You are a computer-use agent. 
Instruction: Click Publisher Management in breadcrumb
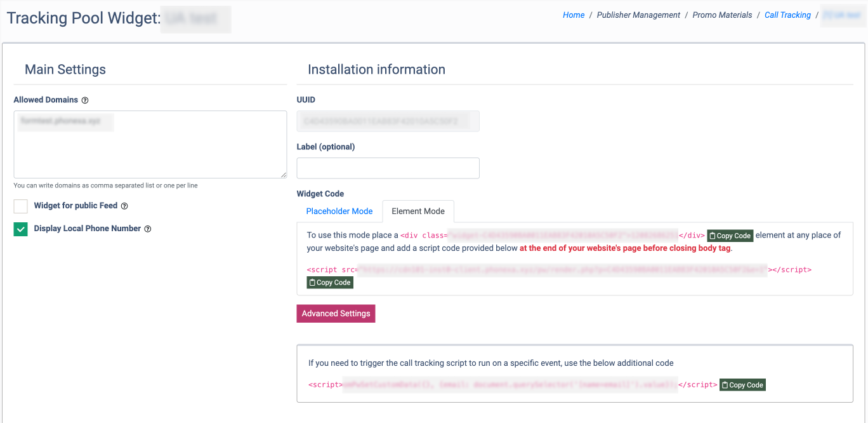638,15
